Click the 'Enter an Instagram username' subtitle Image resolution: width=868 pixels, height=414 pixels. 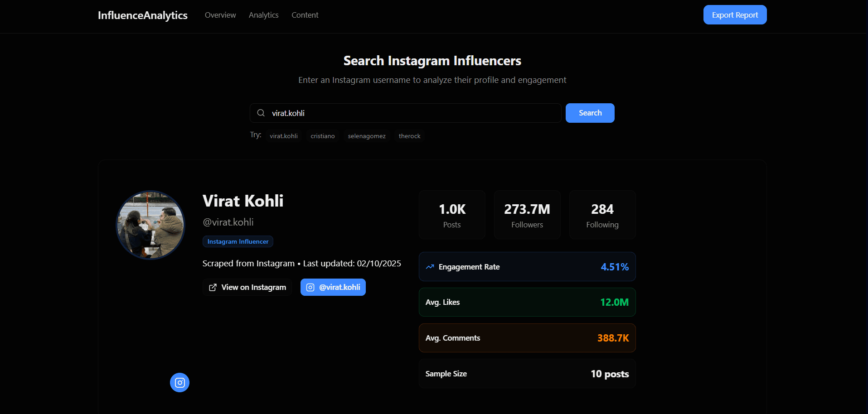pos(432,80)
